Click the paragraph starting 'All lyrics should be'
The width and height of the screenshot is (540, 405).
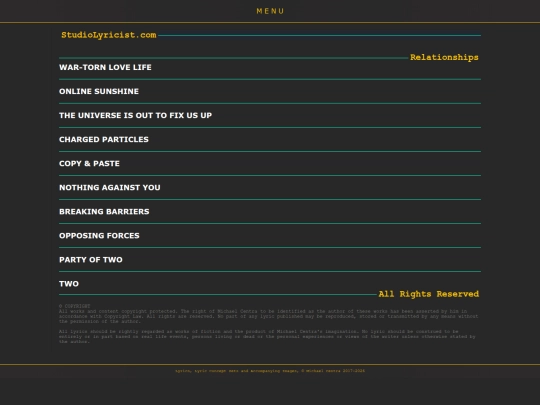tap(267, 336)
